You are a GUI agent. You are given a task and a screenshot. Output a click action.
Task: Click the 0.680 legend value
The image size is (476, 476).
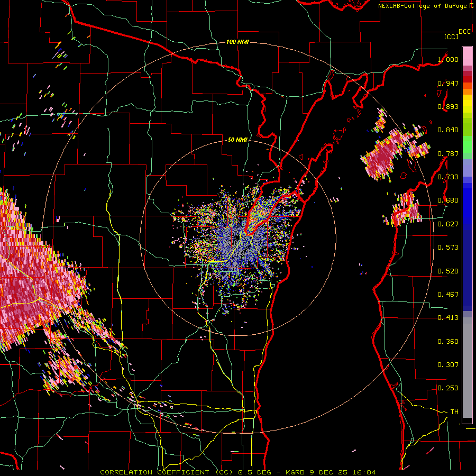448,200
